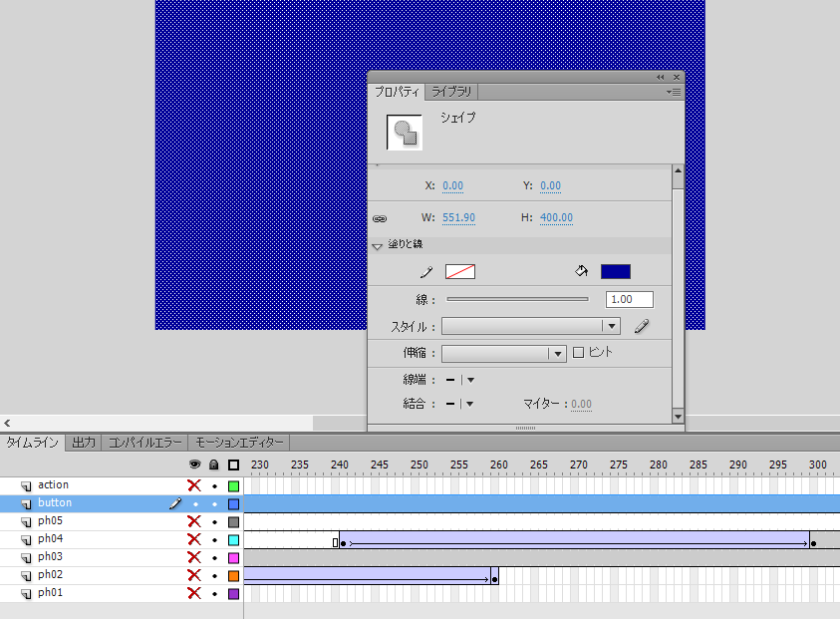
Task: Click Properties panel scrollbar up arrow
Action: click(x=678, y=170)
